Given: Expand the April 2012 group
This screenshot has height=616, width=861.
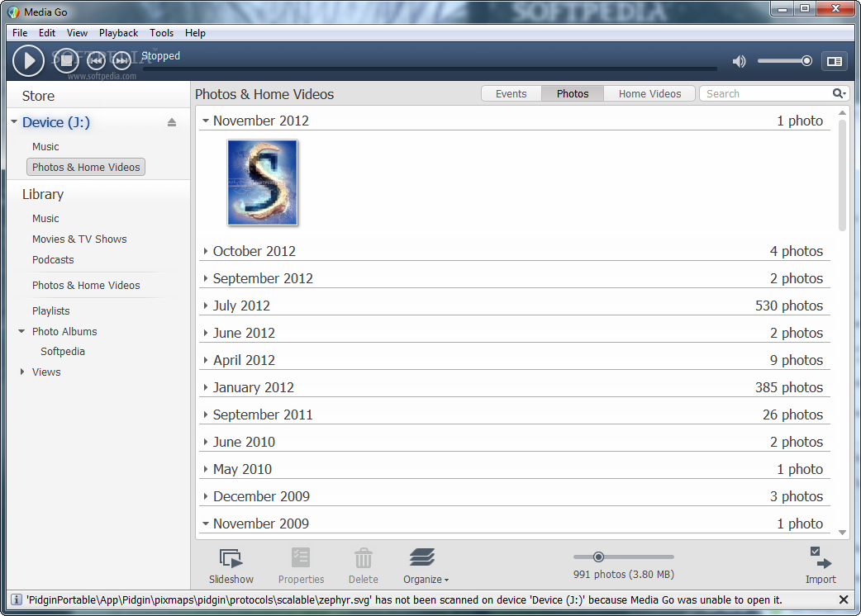Looking at the screenshot, I should [206, 360].
